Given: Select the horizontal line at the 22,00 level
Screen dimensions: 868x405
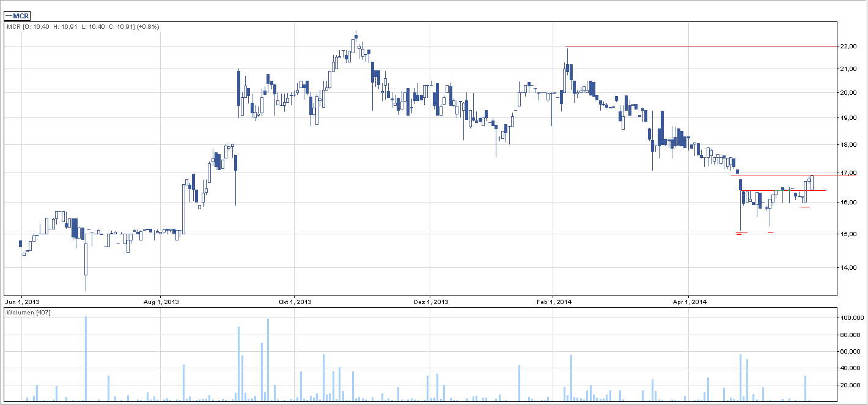Looking at the screenshot, I should (x=703, y=46).
